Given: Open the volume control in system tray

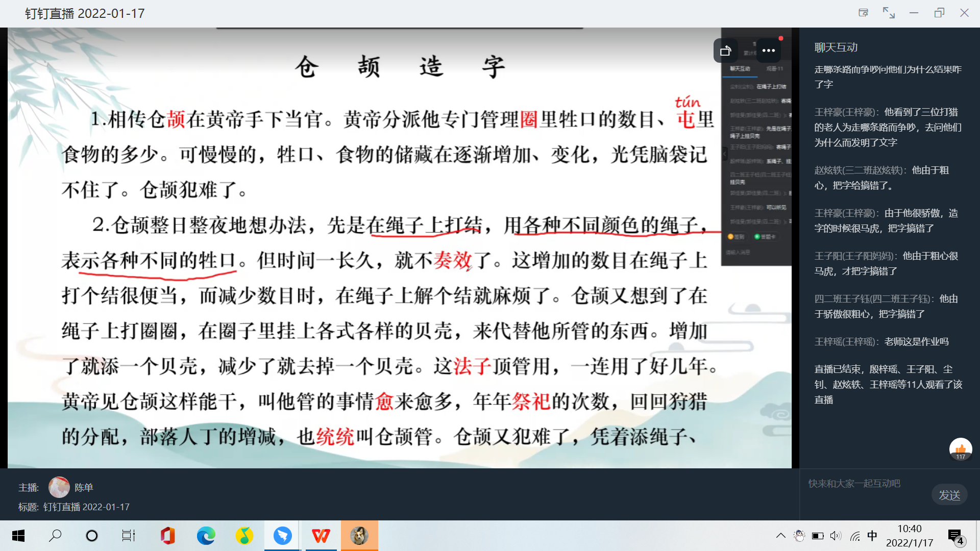Looking at the screenshot, I should tap(835, 536).
